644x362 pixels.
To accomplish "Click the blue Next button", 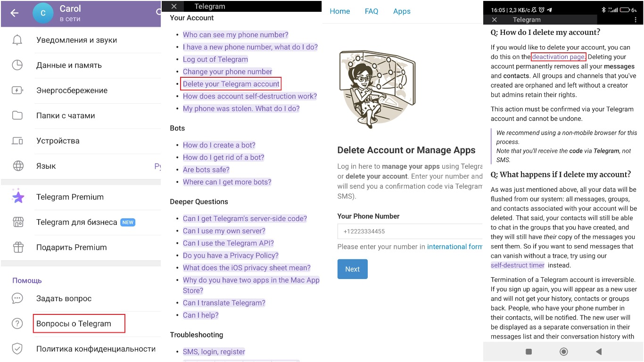I will [x=352, y=269].
